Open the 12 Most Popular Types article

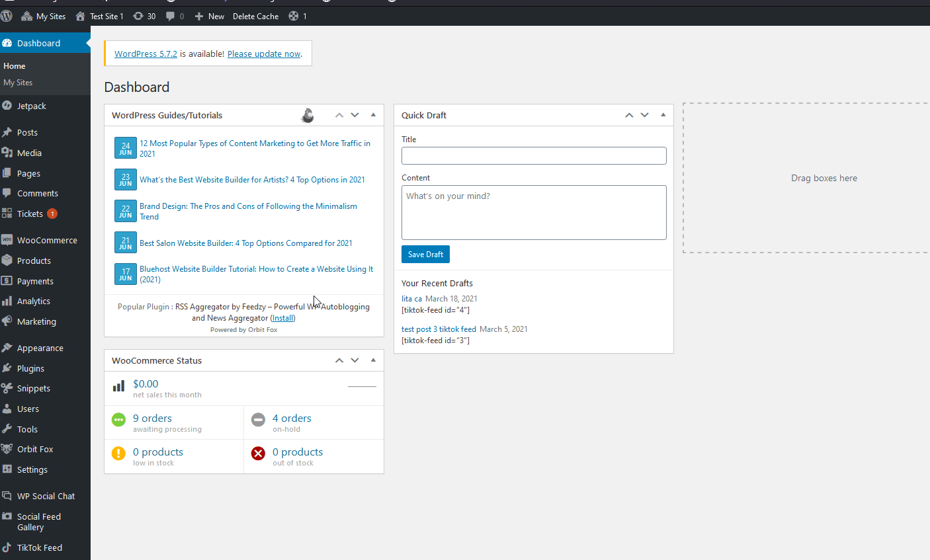[x=255, y=148]
